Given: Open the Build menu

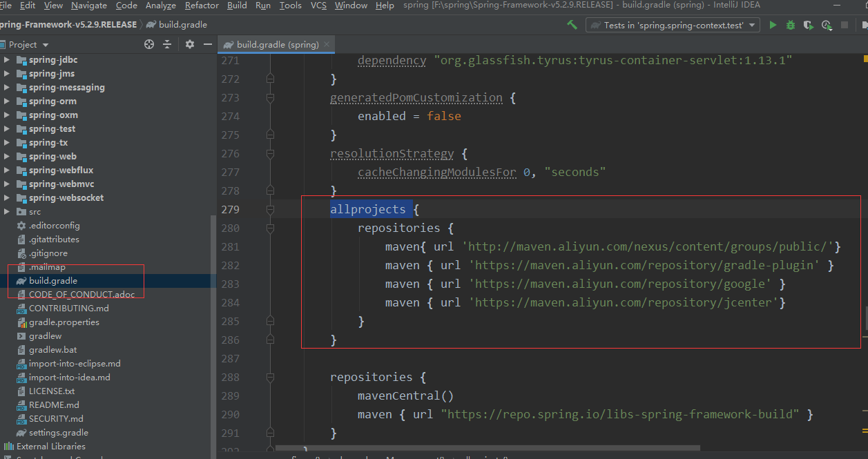Looking at the screenshot, I should (x=237, y=6).
